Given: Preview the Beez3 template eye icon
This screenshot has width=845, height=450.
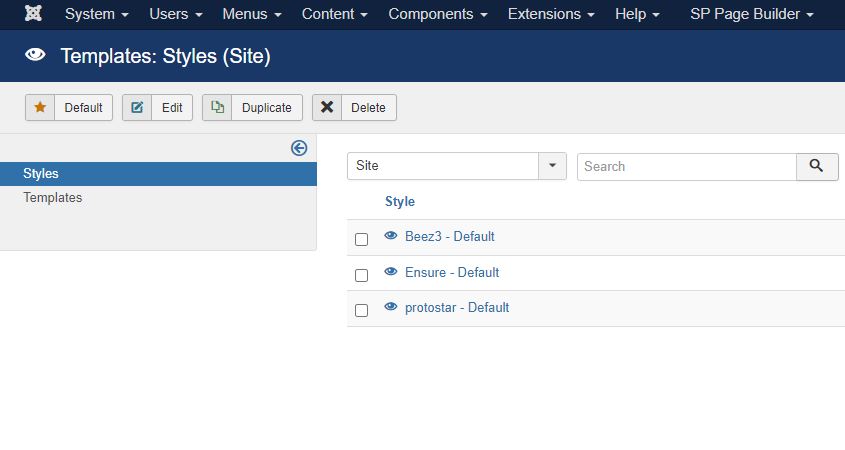Looking at the screenshot, I should click(391, 236).
